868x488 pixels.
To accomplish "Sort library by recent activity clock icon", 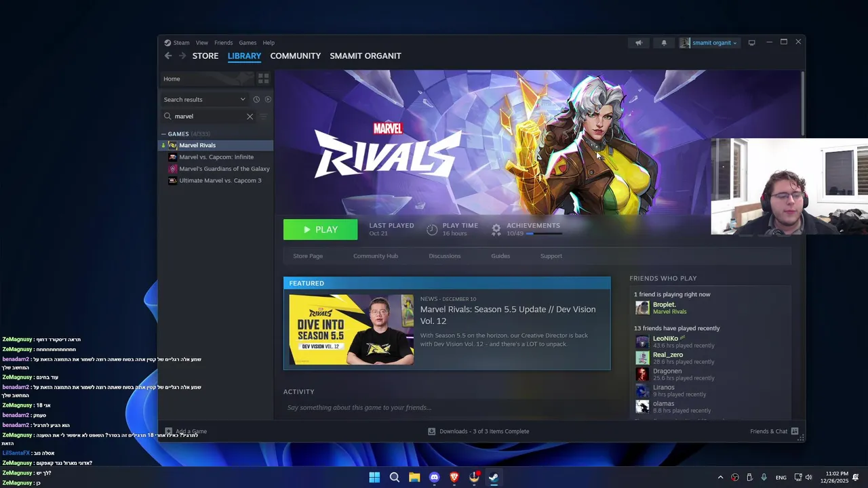I will pyautogui.click(x=256, y=100).
